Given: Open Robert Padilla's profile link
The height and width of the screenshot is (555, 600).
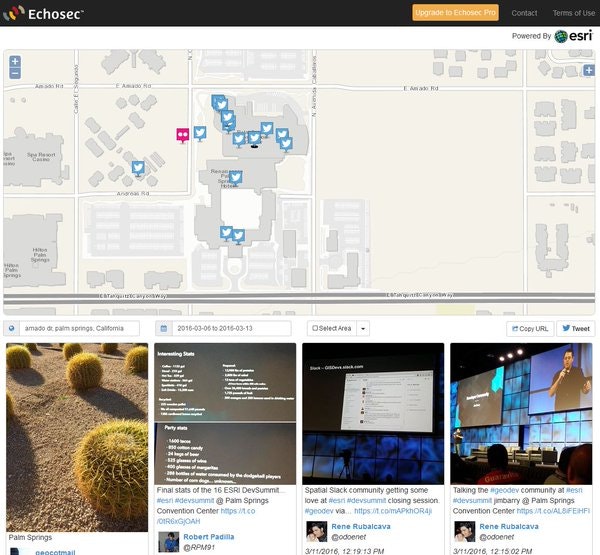Looking at the screenshot, I should (209, 537).
